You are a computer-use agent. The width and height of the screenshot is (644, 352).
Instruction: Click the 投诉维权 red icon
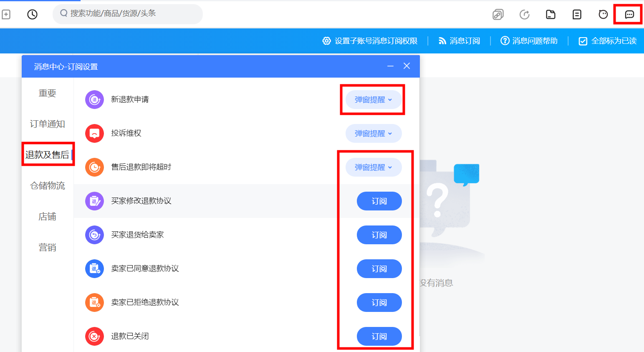pyautogui.click(x=94, y=133)
